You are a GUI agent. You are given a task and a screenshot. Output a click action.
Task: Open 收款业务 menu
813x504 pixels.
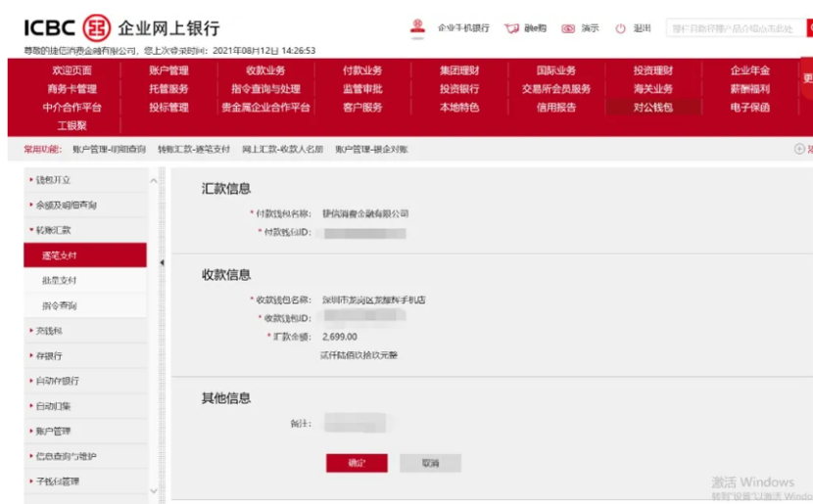click(x=265, y=70)
